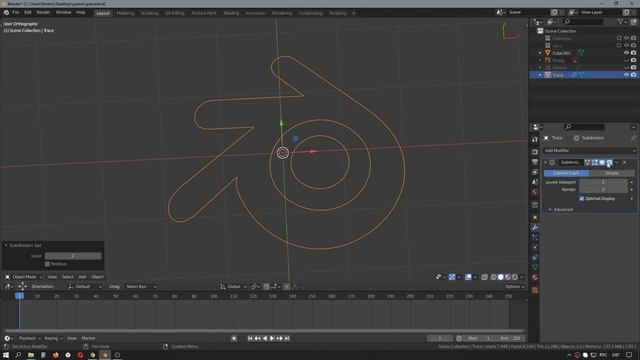Click the Render levels value field
Viewport: 640px width, 360px height.
coord(603,189)
